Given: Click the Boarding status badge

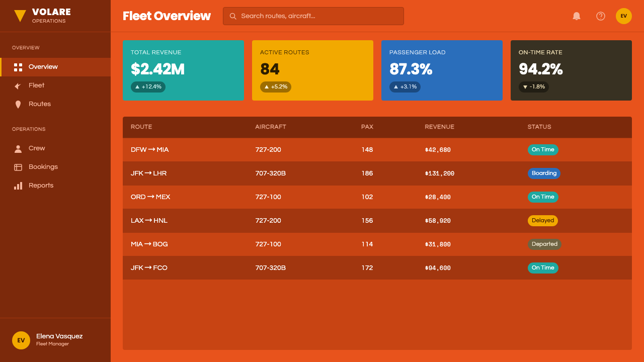Looking at the screenshot, I should click(x=544, y=173).
